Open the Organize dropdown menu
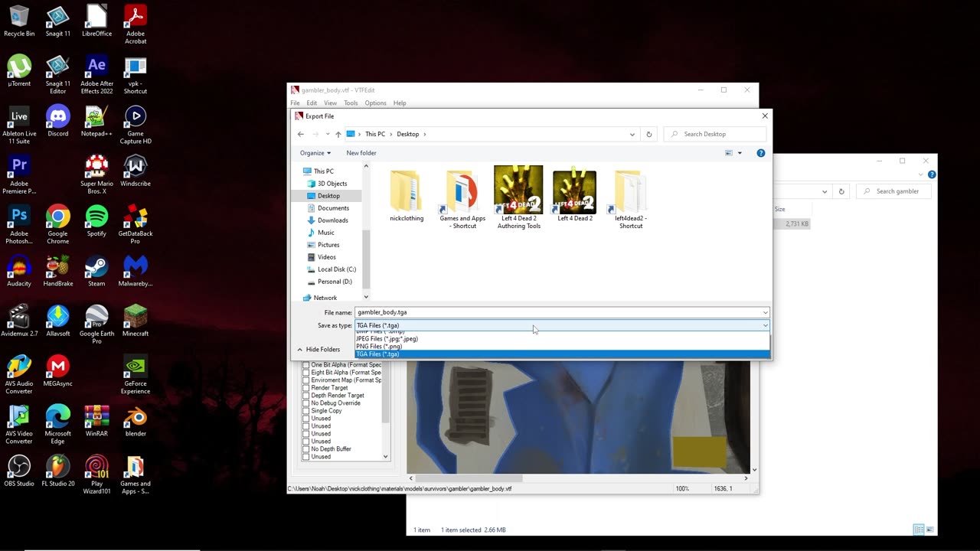This screenshot has height=551, width=980. pos(315,153)
